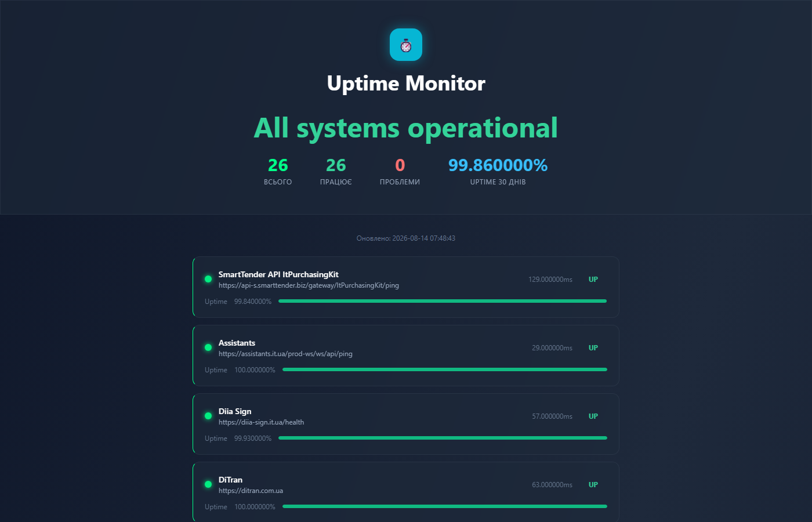
Task: Click the UP status of SmartTender API
Action: point(593,280)
